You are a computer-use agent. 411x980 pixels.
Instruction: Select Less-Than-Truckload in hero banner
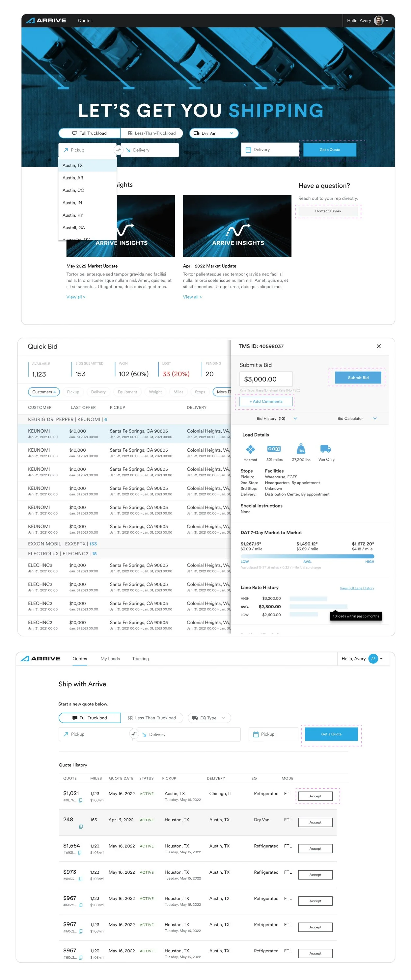[151, 133]
